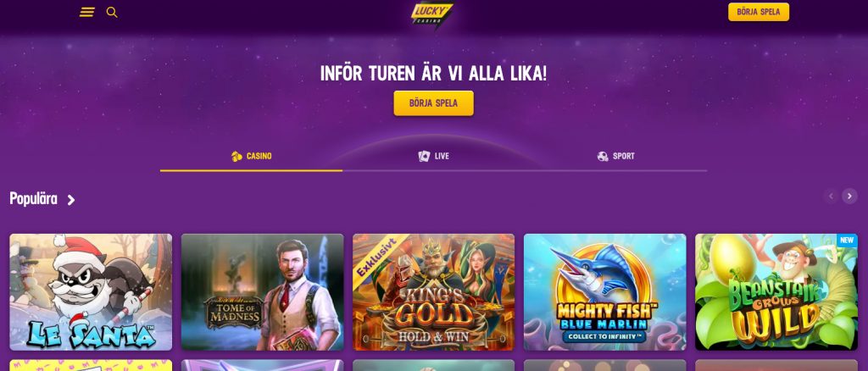Click the center Börja Spela button
Image resolution: width=868 pixels, height=371 pixels.
point(433,103)
